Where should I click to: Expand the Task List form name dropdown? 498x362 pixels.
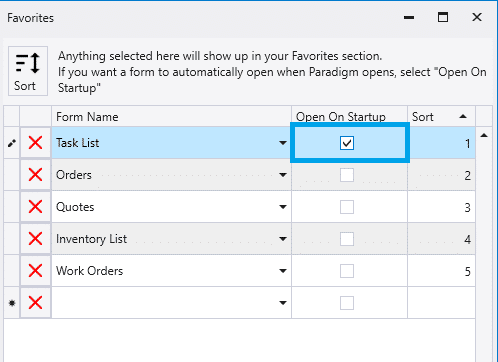click(x=283, y=143)
